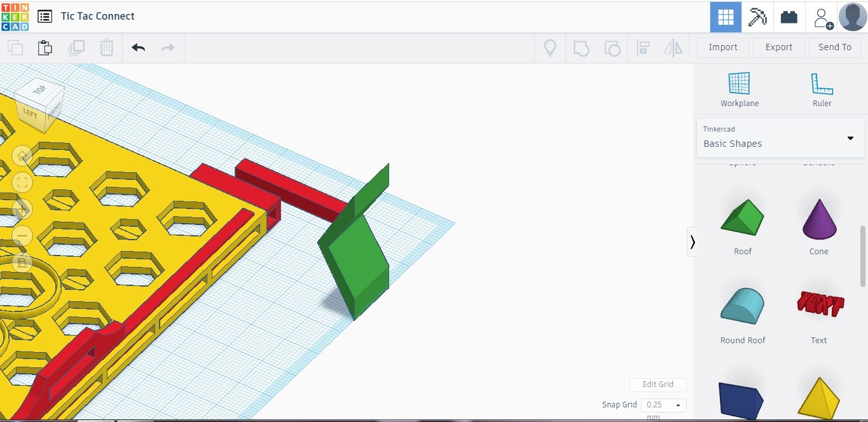868x422 pixels.
Task: Switch to 3D design grid view
Action: point(726,17)
